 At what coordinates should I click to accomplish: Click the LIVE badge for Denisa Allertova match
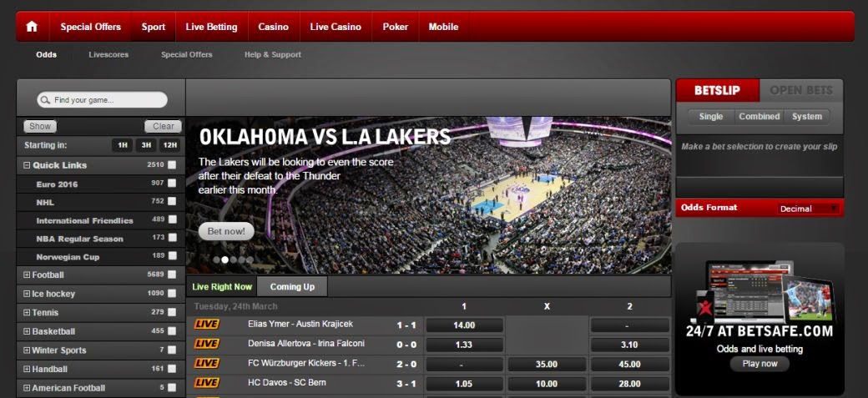206,344
